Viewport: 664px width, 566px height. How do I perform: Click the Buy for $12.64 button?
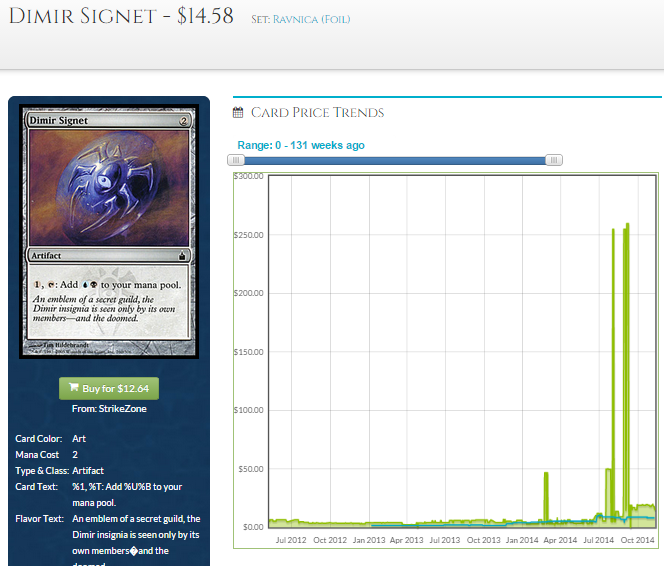pos(109,388)
